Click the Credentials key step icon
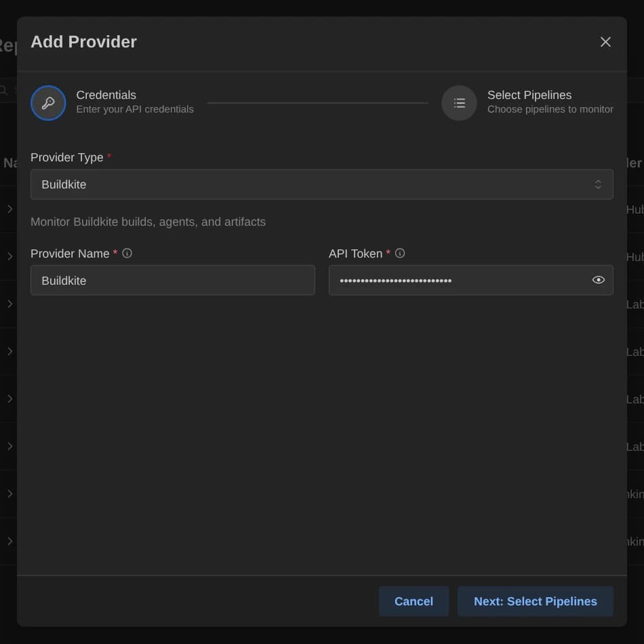The image size is (644, 644). (x=48, y=102)
